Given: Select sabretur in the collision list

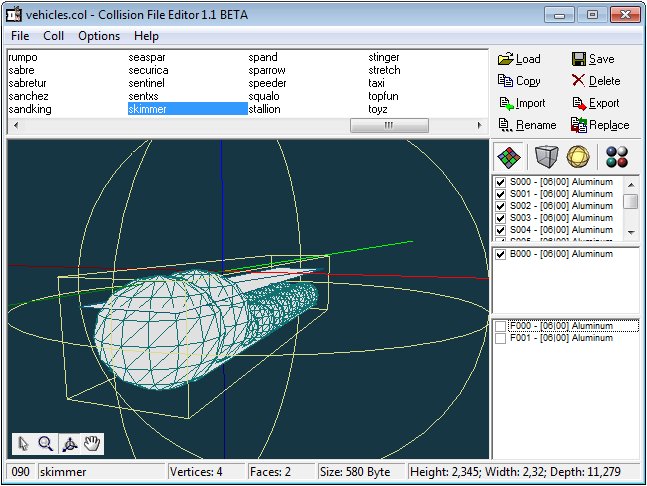Looking at the screenshot, I should [27, 83].
